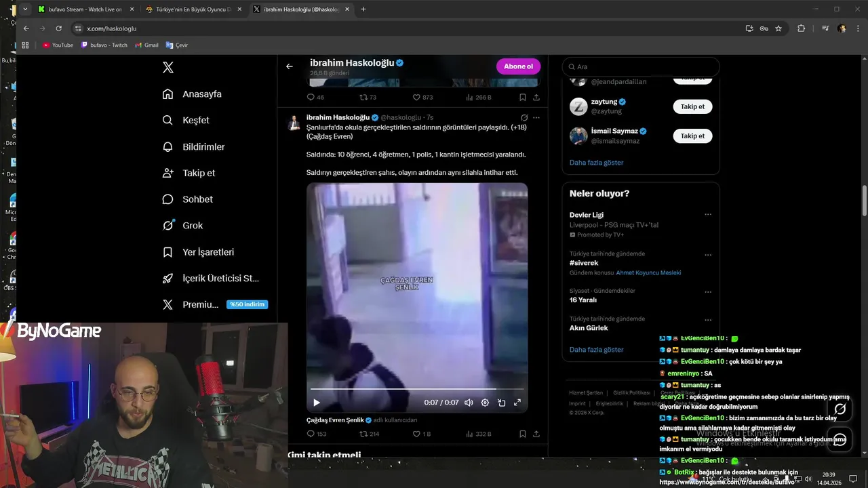Image resolution: width=868 pixels, height=488 pixels.
Task: Open more options for 16 Yaralı trend
Action: (708, 292)
